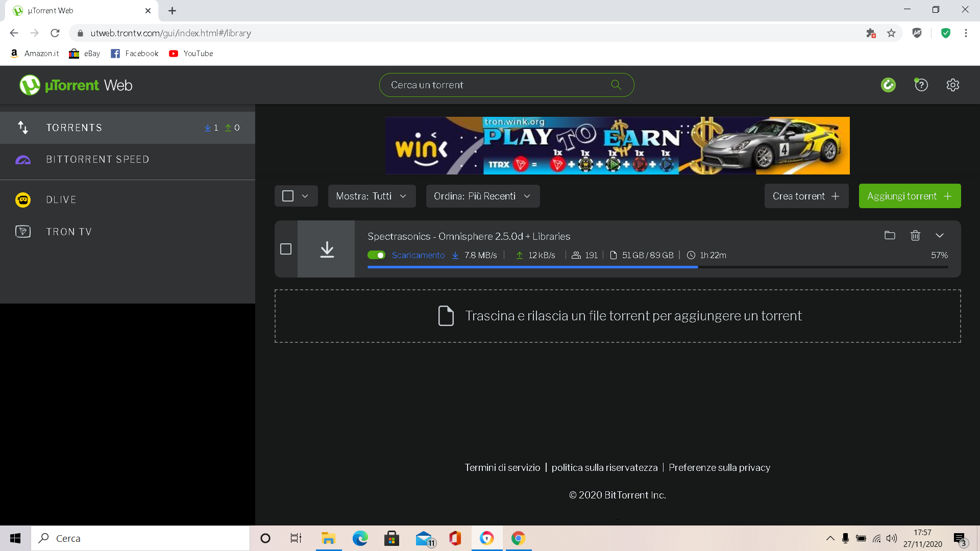This screenshot has height=551, width=980.
Task: Open the eBay bookmark
Action: [x=85, y=53]
